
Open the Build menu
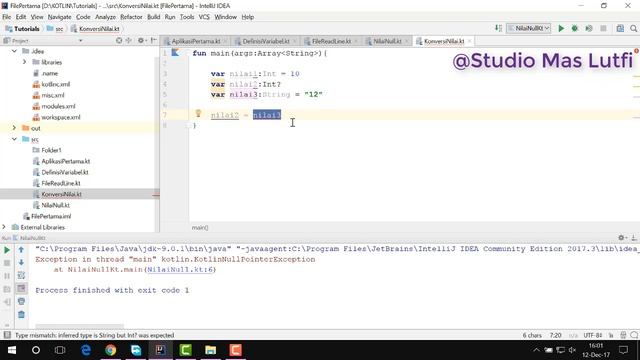tap(153, 17)
